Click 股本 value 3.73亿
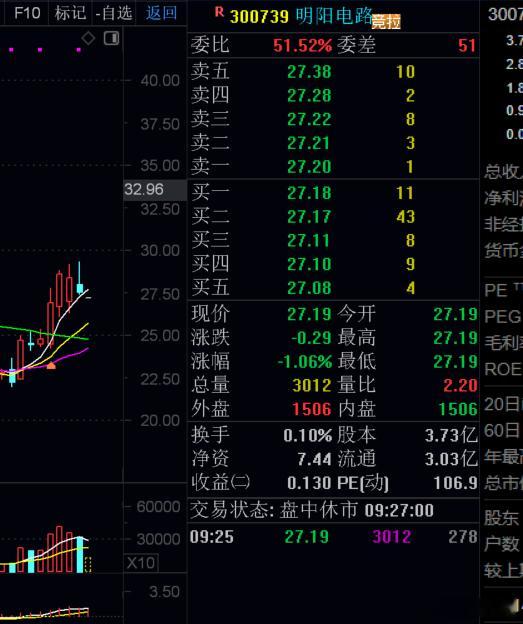Viewport: 523px width, 624px height. pos(451,435)
